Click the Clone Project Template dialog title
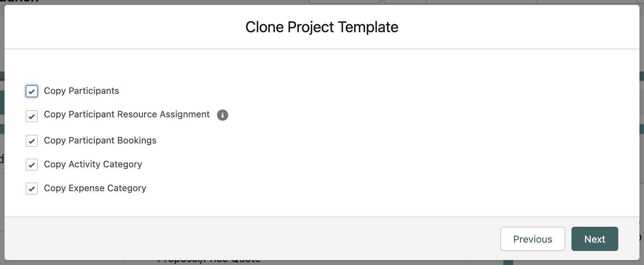 322,27
